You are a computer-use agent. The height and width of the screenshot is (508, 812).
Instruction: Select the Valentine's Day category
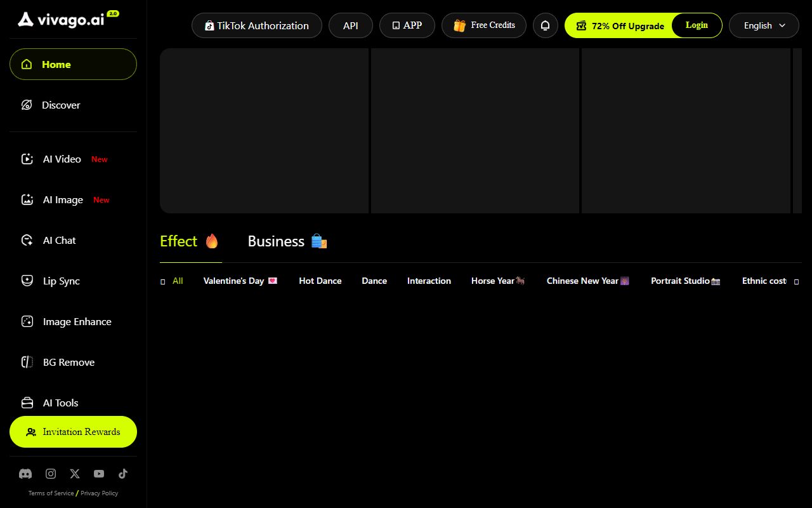point(240,280)
